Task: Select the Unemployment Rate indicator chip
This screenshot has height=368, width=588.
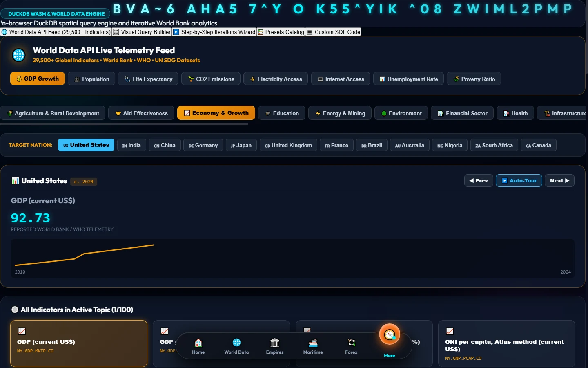Action: coord(408,79)
